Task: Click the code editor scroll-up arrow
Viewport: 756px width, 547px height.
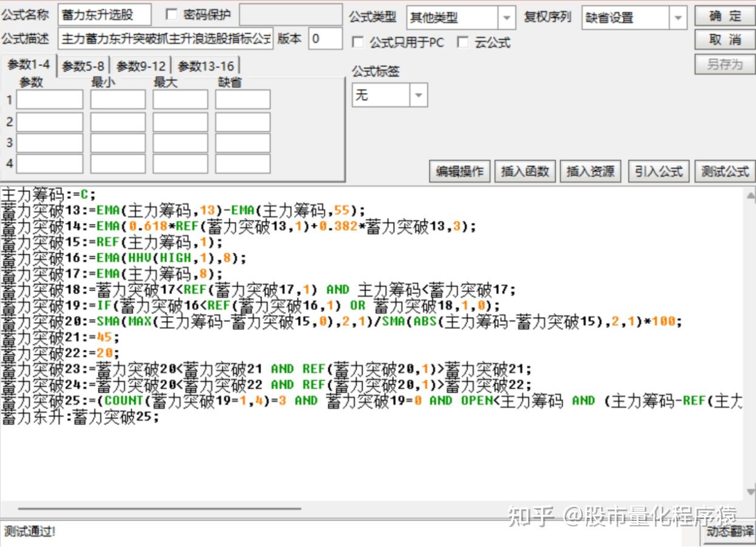Action: 751,196
